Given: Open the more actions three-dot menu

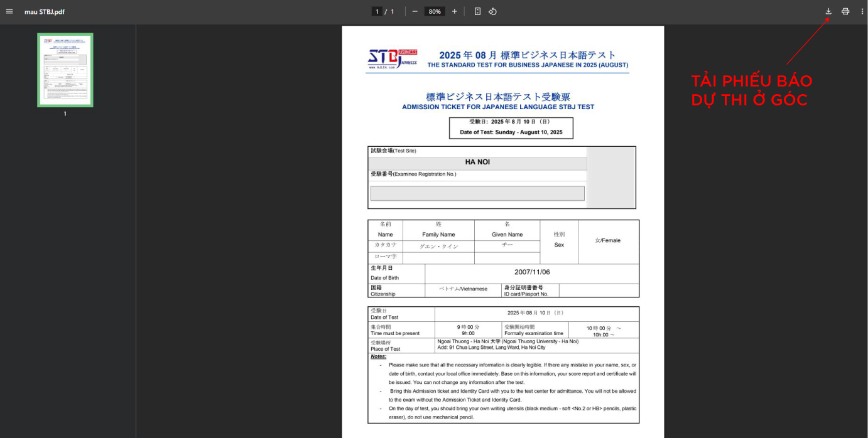Looking at the screenshot, I should [862, 11].
